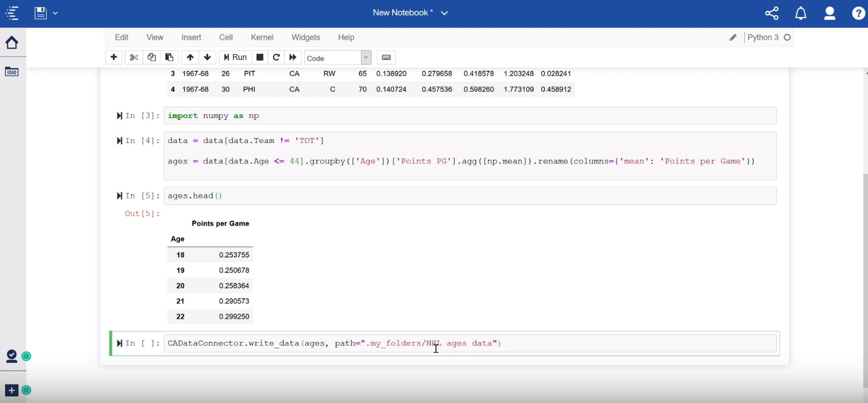Open the cell type Code dropdown
Viewport: 868px width, 403px height.
pyautogui.click(x=338, y=58)
